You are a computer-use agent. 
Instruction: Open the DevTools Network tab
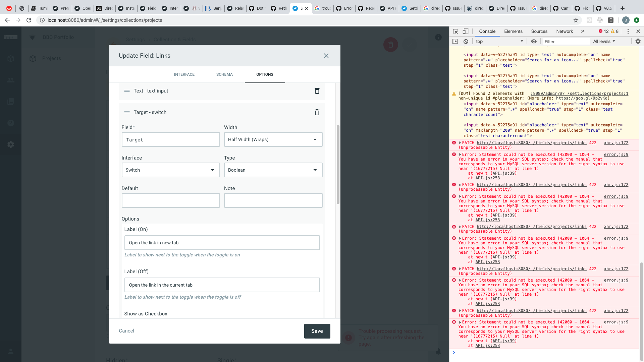point(565,31)
